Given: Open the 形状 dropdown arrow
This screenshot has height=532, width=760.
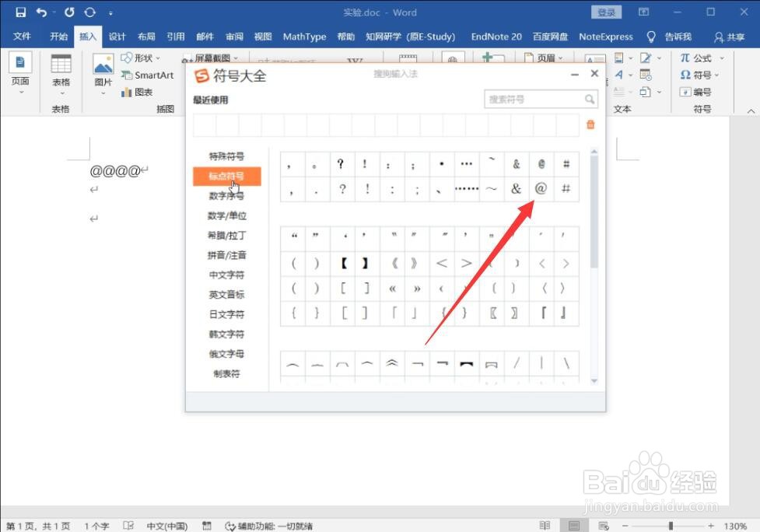Looking at the screenshot, I should [x=158, y=58].
